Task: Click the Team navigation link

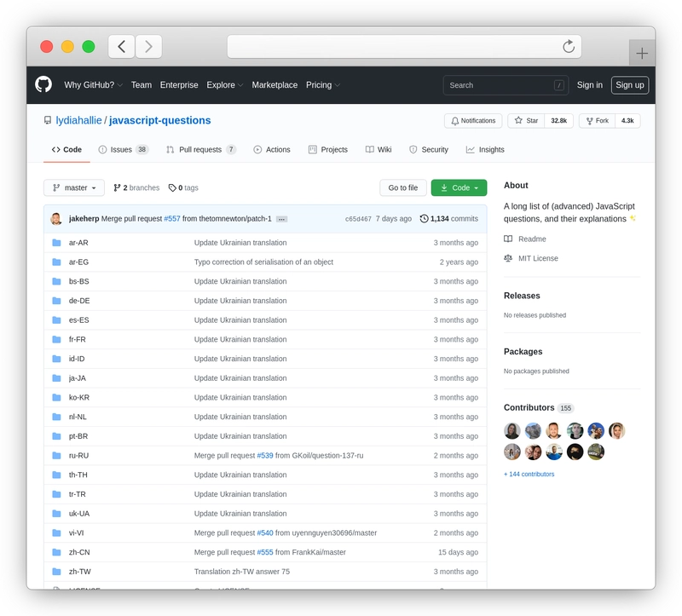Action: [142, 84]
